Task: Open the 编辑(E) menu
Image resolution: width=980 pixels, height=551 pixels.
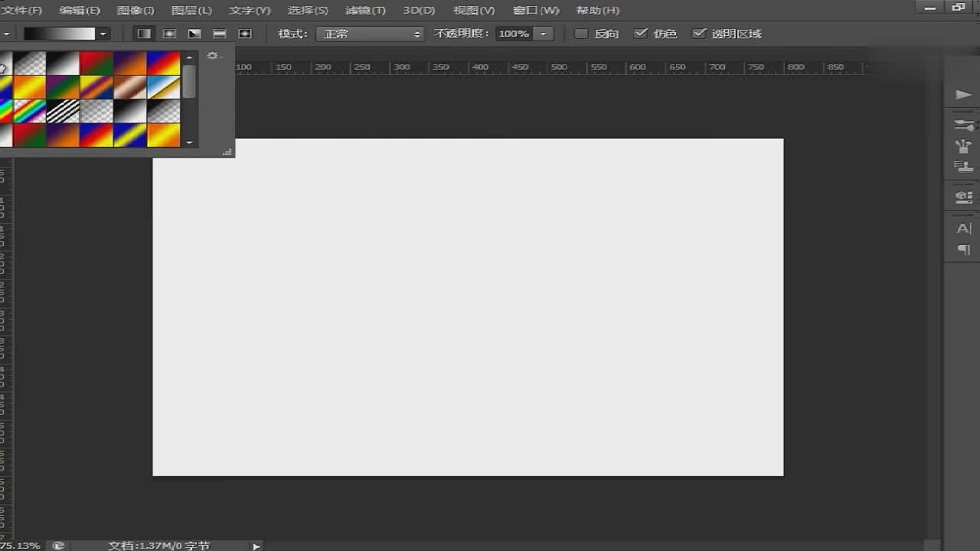Action: [x=80, y=11]
